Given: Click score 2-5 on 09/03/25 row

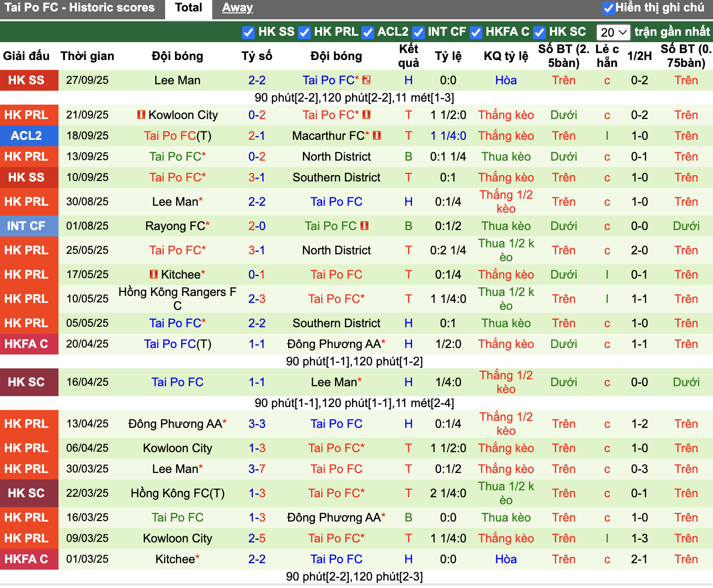Looking at the screenshot, I should [x=257, y=538].
